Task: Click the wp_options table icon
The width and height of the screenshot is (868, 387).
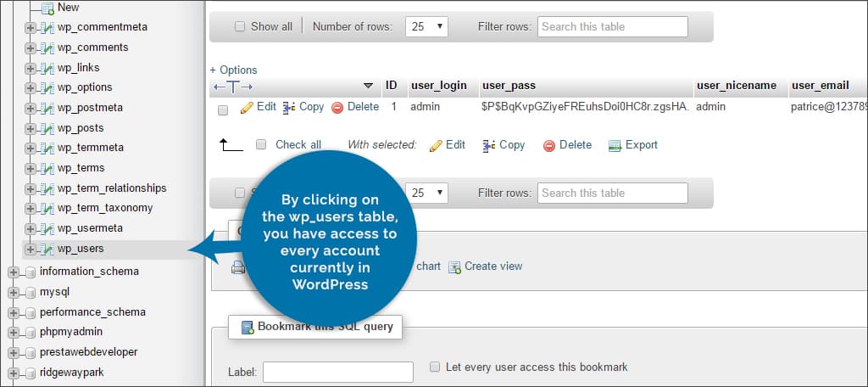Action: click(47, 87)
